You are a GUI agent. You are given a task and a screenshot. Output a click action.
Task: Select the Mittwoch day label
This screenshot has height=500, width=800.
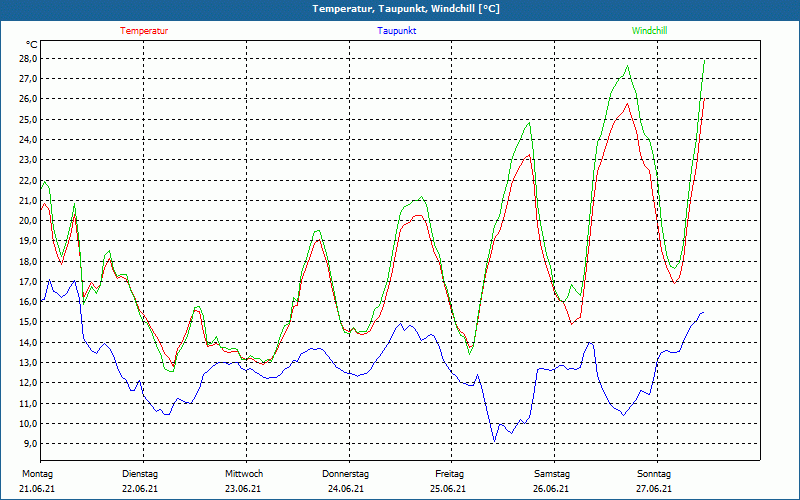244,474
